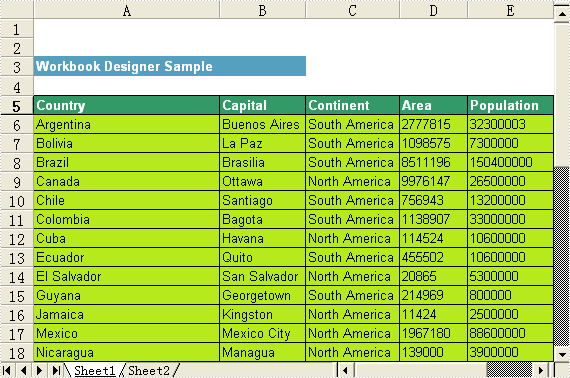Click horizontal scrollbar left arrow
Viewport: 570px width, 378px height.
(x=345, y=370)
